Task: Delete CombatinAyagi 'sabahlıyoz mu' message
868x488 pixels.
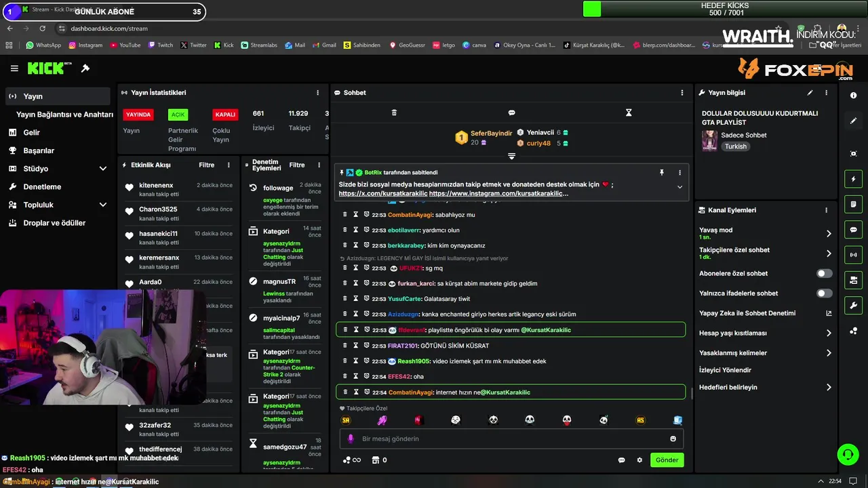Action: pyautogui.click(x=344, y=215)
